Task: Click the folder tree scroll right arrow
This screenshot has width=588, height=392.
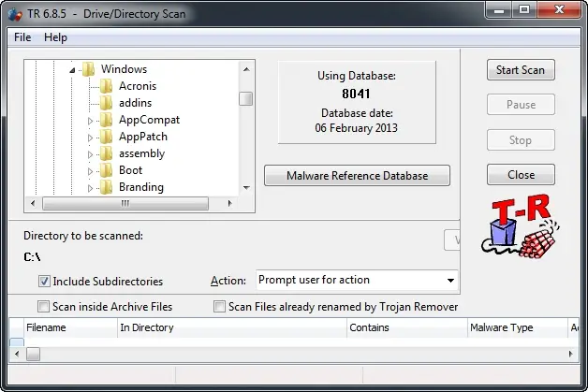Action: 229,203
